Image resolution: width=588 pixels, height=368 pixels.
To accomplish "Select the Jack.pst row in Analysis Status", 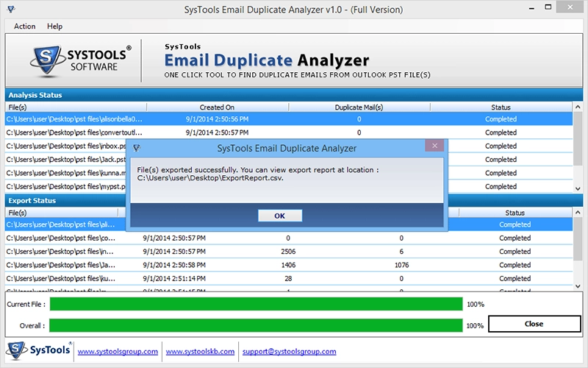I will 65,160.
